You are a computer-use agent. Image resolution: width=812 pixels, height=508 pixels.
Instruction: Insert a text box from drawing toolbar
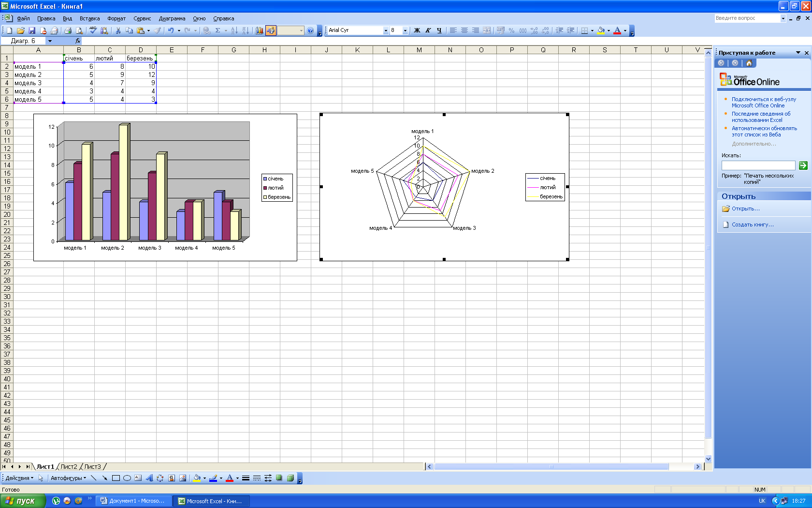tap(138, 478)
